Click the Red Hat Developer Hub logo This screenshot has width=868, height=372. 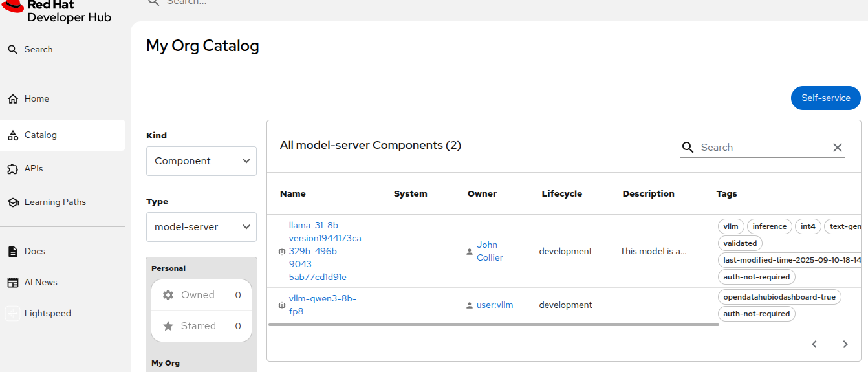pyautogui.click(x=57, y=11)
